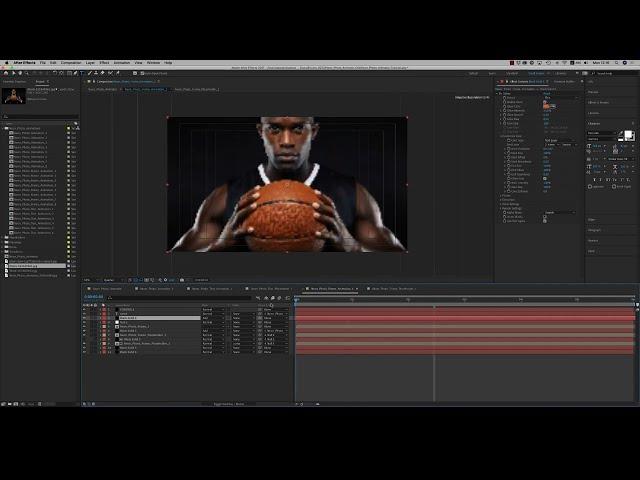This screenshot has height=480, width=640.
Task: Click the macOS volume icon in menu bar
Action: (x=586, y=63)
